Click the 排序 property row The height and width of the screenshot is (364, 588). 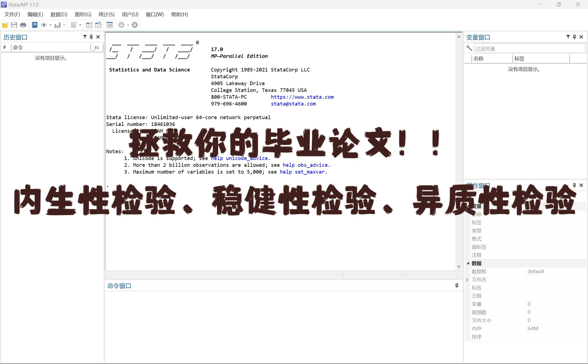pyautogui.click(x=528, y=337)
